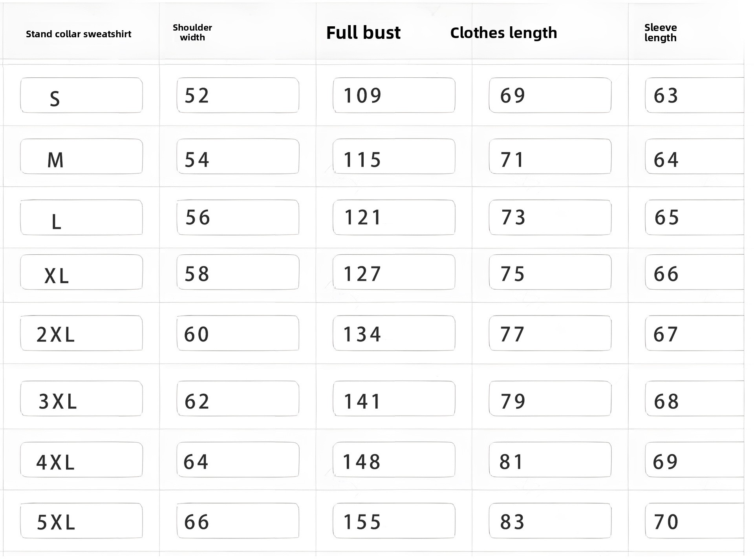This screenshot has width=754, height=560.
Task: Click the Sleeve length column header
Action: pyautogui.click(x=661, y=33)
